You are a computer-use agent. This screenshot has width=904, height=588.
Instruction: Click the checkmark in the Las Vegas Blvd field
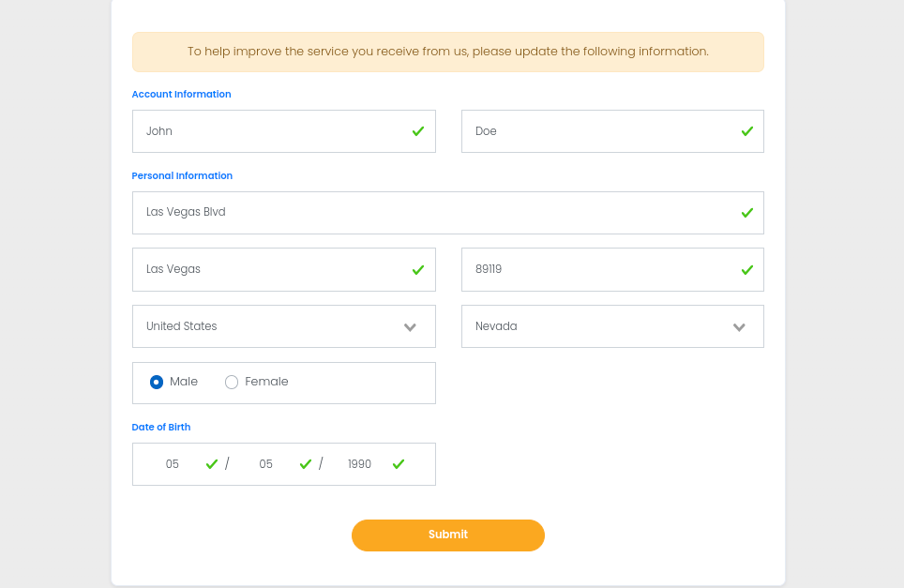[x=746, y=213]
